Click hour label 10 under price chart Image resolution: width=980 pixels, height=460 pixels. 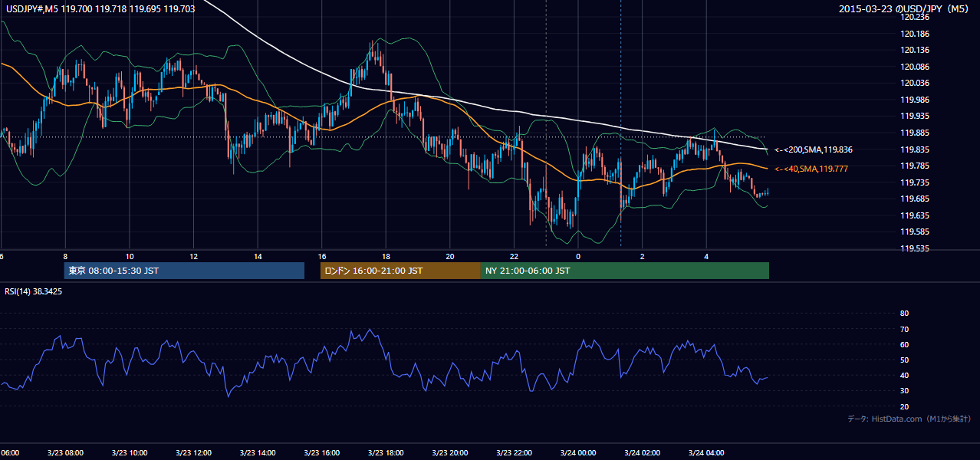pyautogui.click(x=130, y=256)
